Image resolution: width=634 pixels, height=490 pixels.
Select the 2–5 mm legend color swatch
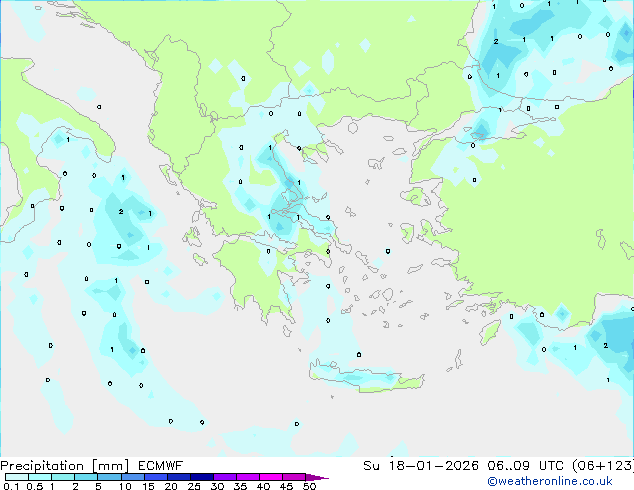[x=86, y=477]
